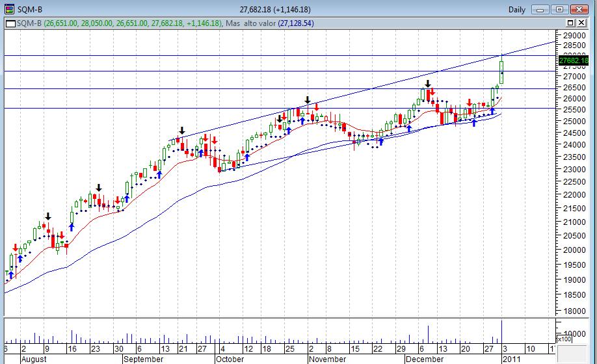This screenshot has width=597, height=364.
Task: Click the date label 10 on time axis
Action: [531, 349]
